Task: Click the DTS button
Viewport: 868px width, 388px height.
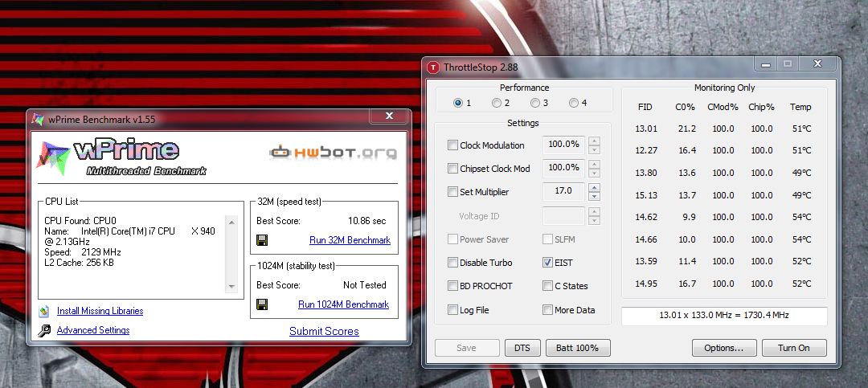Action: coord(522,348)
